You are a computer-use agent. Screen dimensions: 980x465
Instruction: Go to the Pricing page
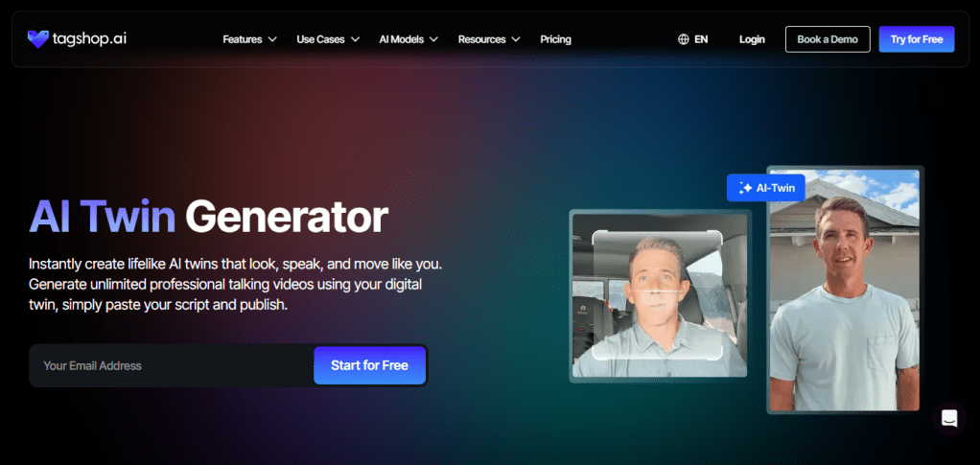tap(555, 39)
